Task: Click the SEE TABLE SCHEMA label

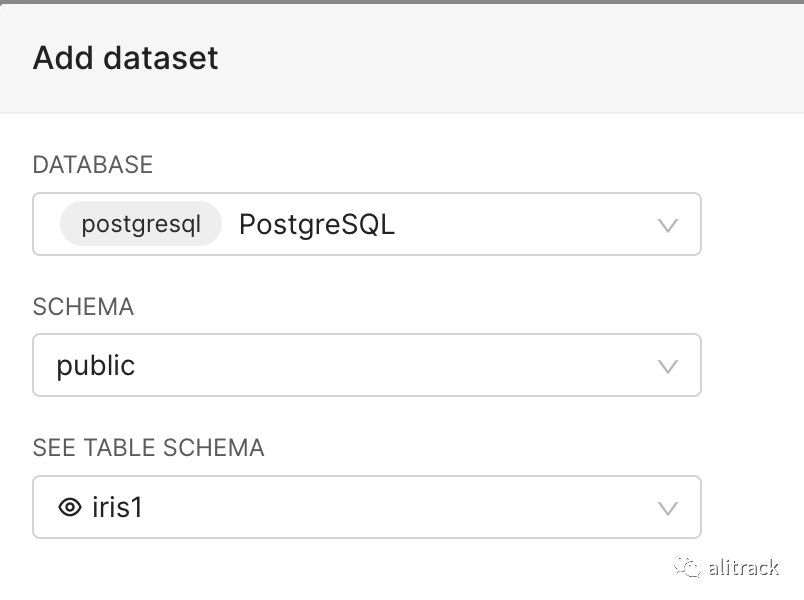Action: point(148,448)
